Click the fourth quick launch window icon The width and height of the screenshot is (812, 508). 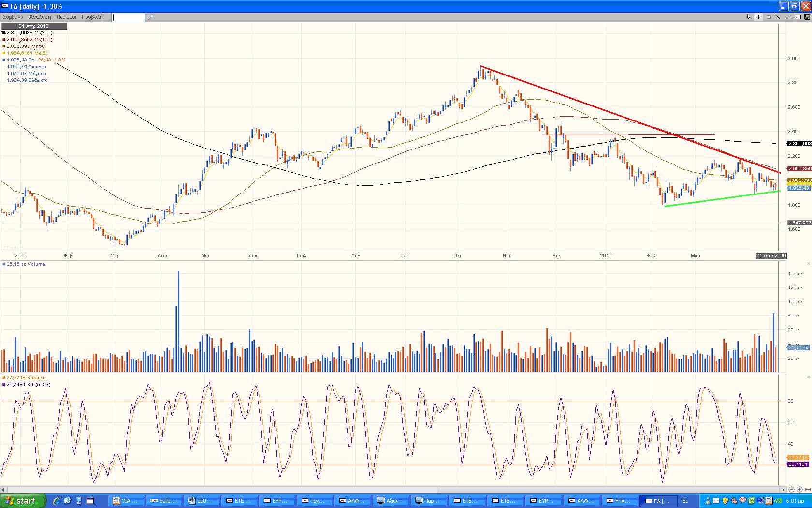[x=90, y=501]
